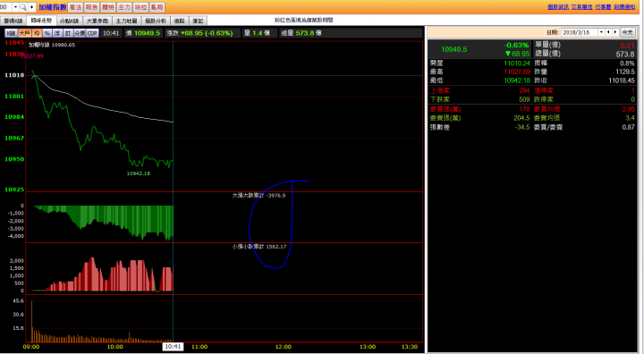This screenshot has height=354, width=644.
Task: Click the price value 10949.5 in the chart header
Action: [147, 33]
